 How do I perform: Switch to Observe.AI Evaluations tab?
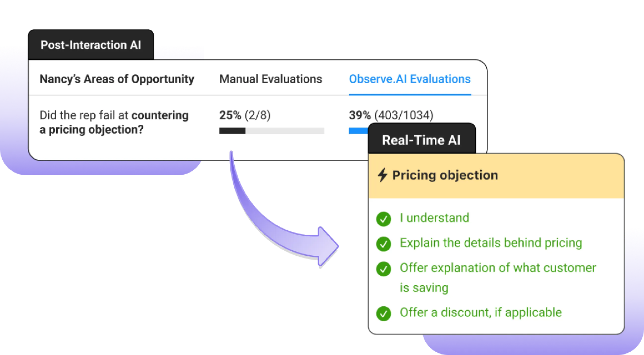409,79
